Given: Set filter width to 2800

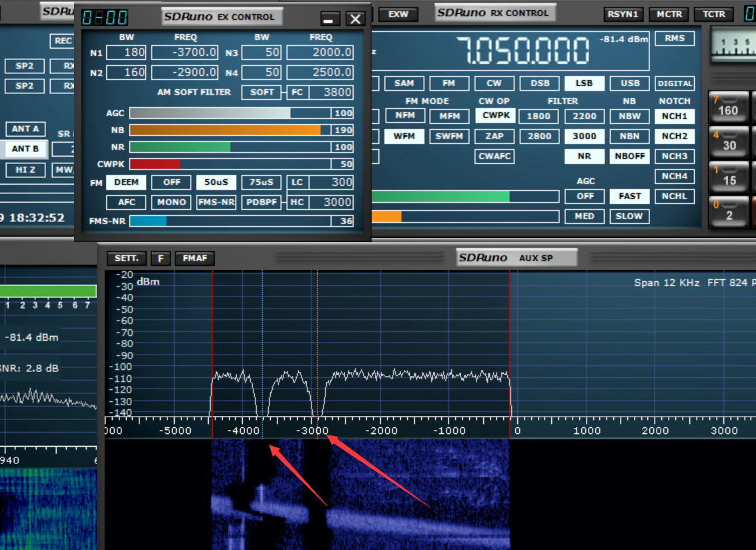Looking at the screenshot, I should 540,136.
